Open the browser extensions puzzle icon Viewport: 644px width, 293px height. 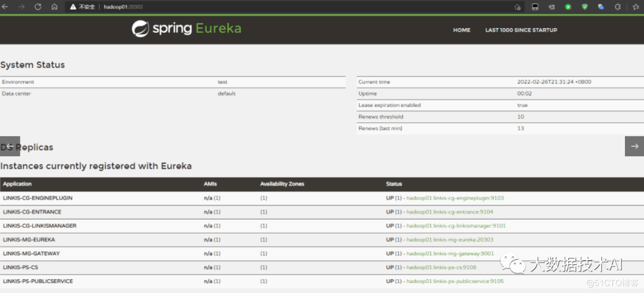617,7
